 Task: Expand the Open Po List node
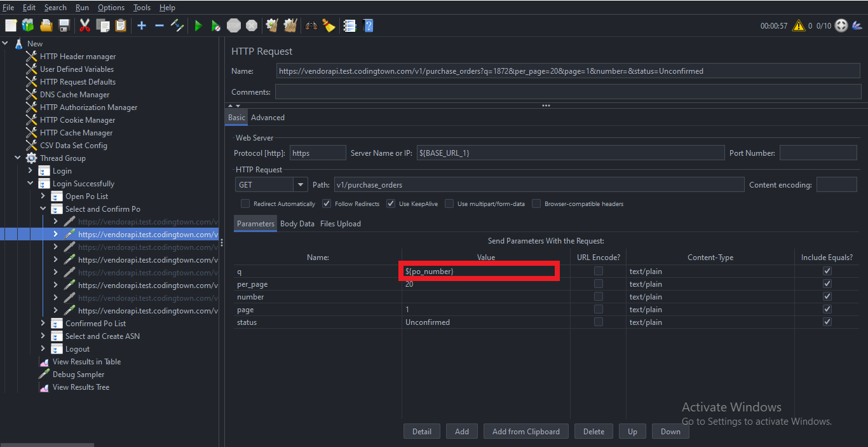[x=43, y=196]
